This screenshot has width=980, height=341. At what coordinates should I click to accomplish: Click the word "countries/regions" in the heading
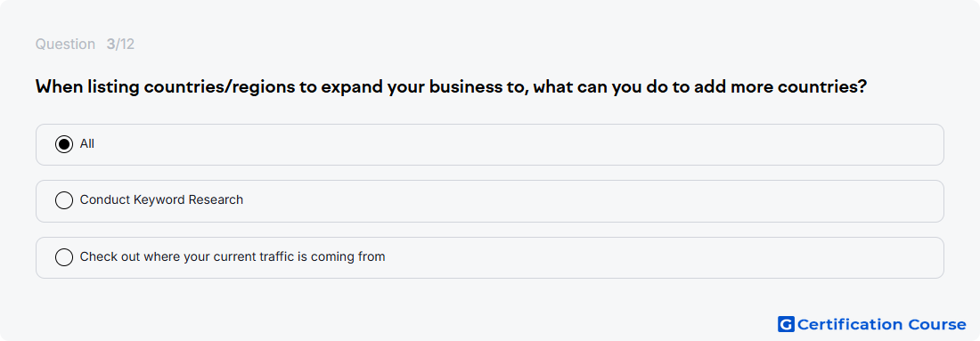point(221,87)
